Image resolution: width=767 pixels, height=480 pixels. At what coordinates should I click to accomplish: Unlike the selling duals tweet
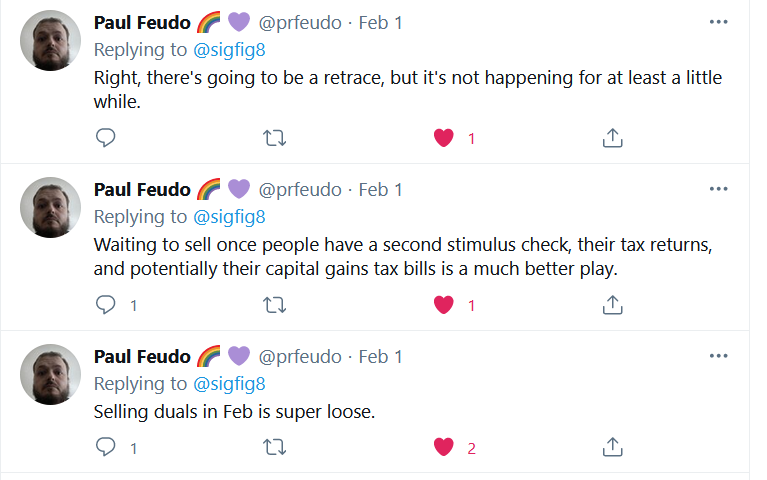pyautogui.click(x=444, y=448)
